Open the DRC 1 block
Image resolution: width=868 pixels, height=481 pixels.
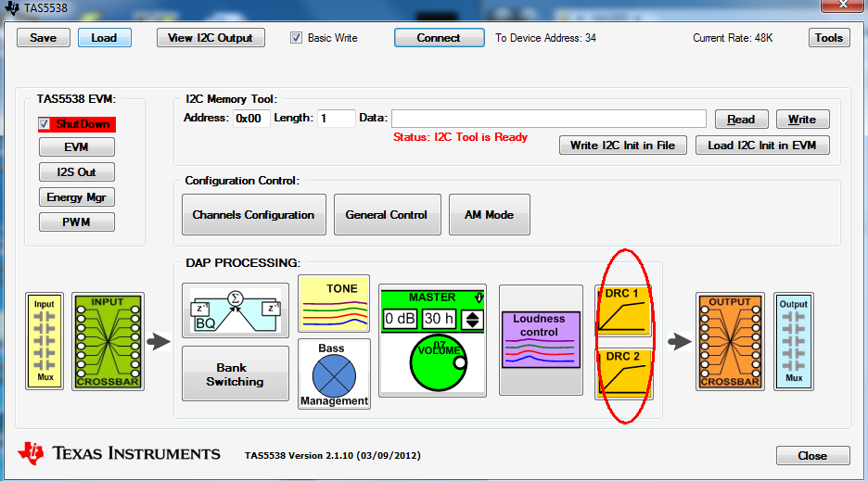click(x=623, y=311)
